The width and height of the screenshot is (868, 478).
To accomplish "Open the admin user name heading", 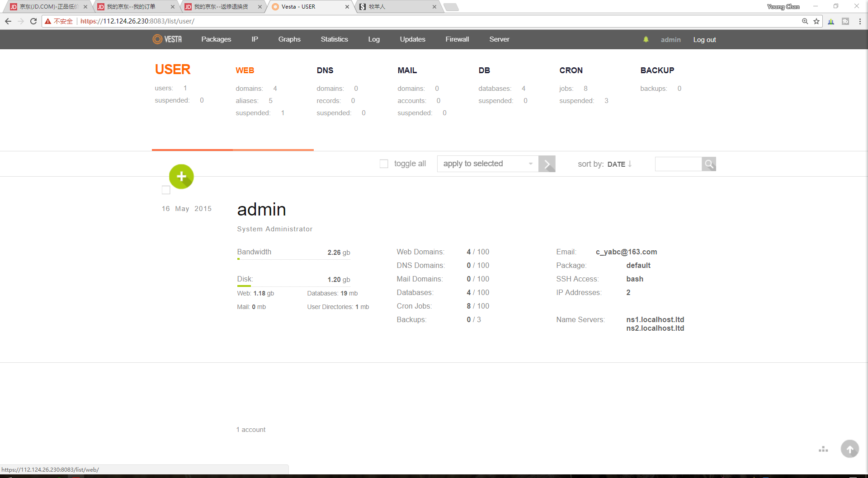I will click(x=261, y=210).
